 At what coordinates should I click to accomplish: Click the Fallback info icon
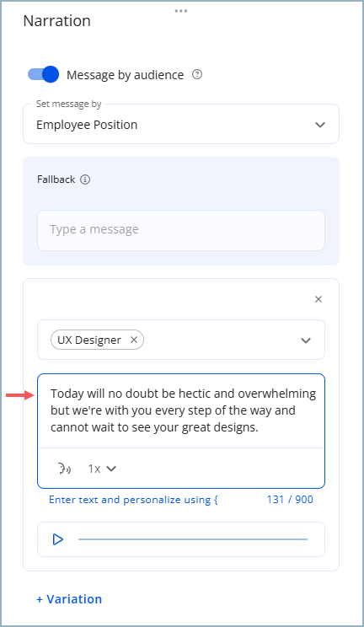(85, 180)
